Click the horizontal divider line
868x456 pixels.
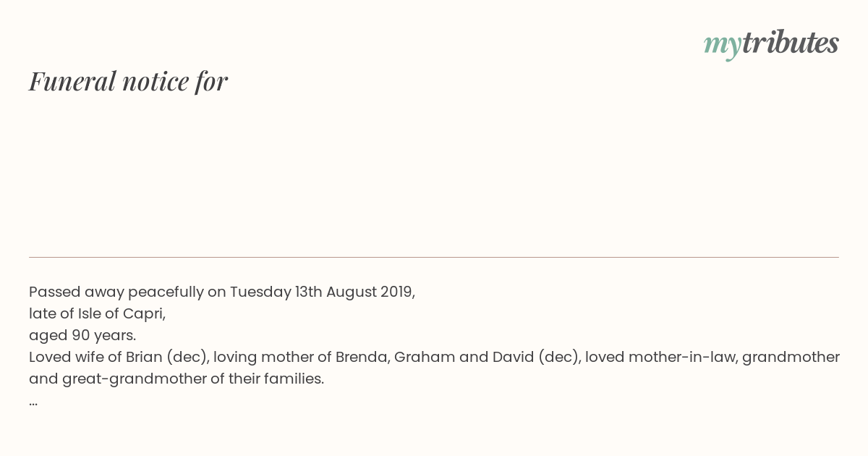[434, 257]
